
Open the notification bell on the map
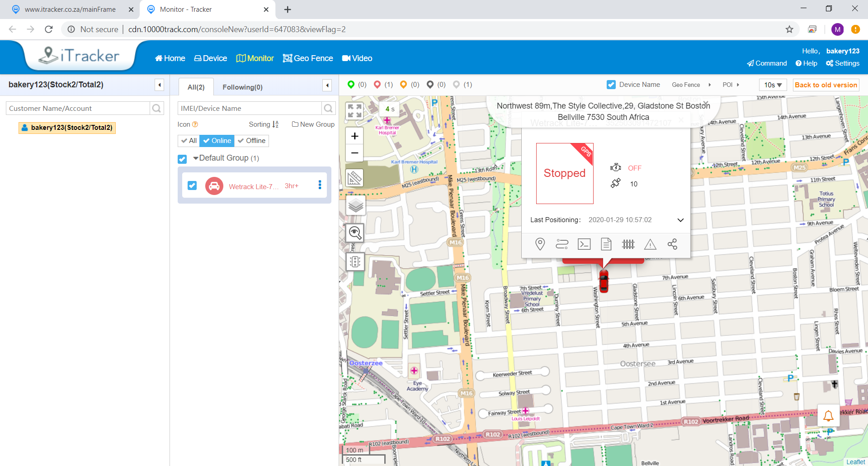tap(828, 416)
